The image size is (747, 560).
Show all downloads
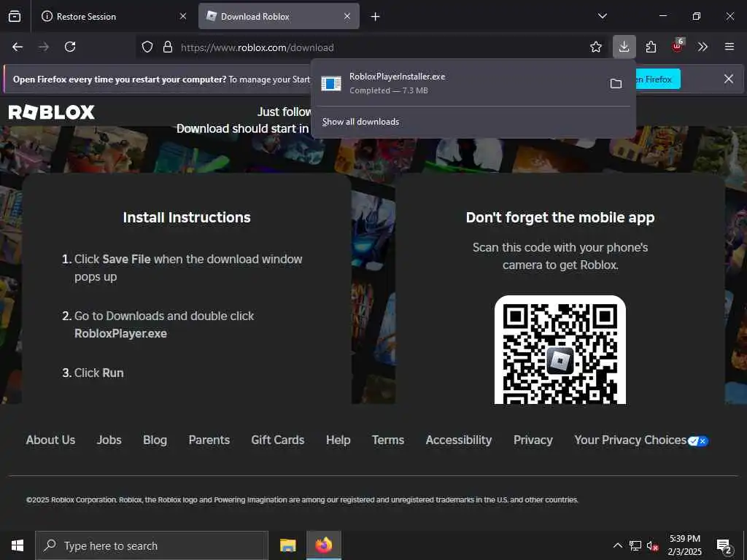360,122
